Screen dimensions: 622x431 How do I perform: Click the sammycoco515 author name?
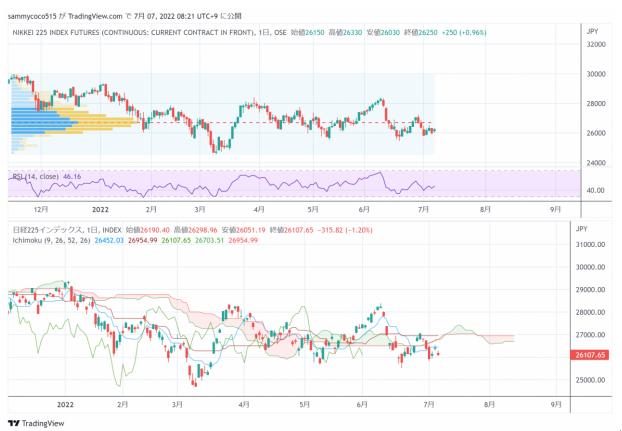(32, 16)
